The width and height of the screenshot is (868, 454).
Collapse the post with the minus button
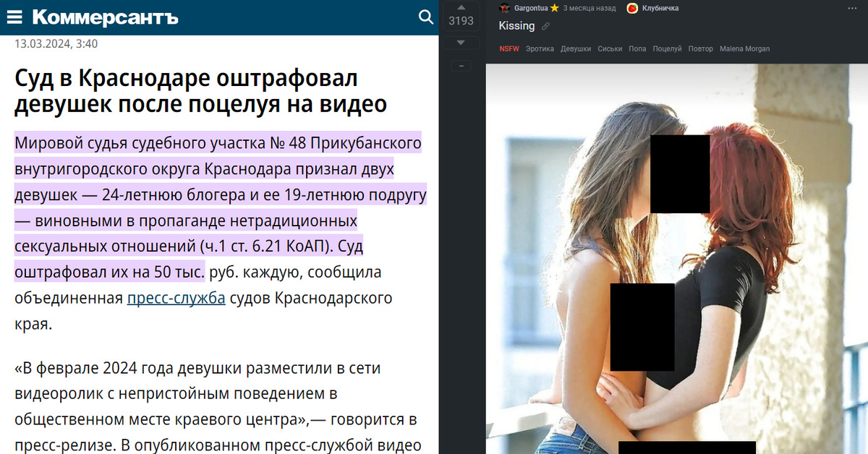tap(461, 66)
